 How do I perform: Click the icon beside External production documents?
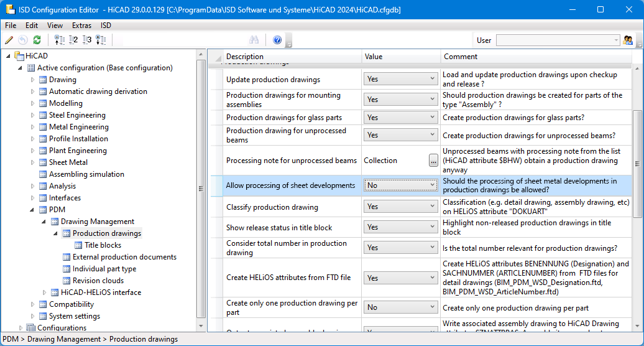point(67,257)
